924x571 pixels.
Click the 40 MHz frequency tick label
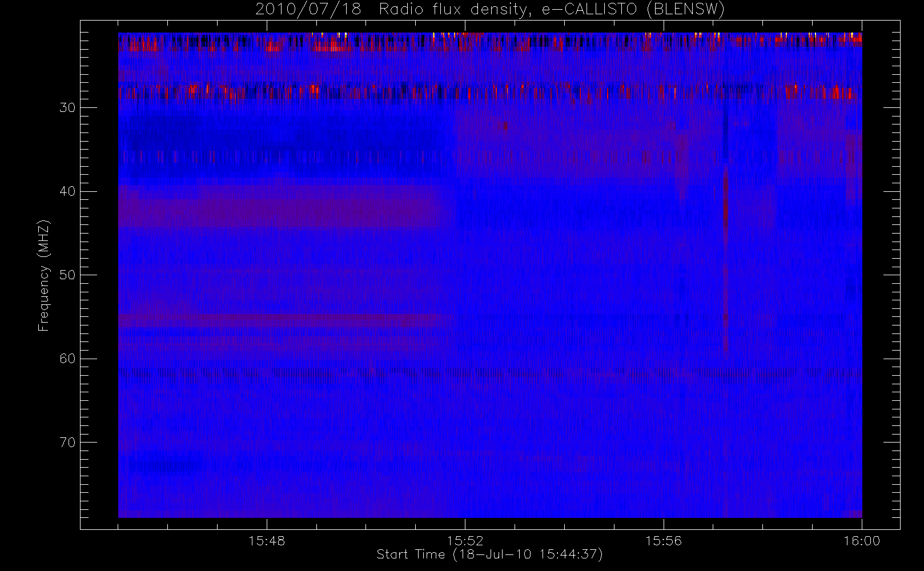(67, 191)
